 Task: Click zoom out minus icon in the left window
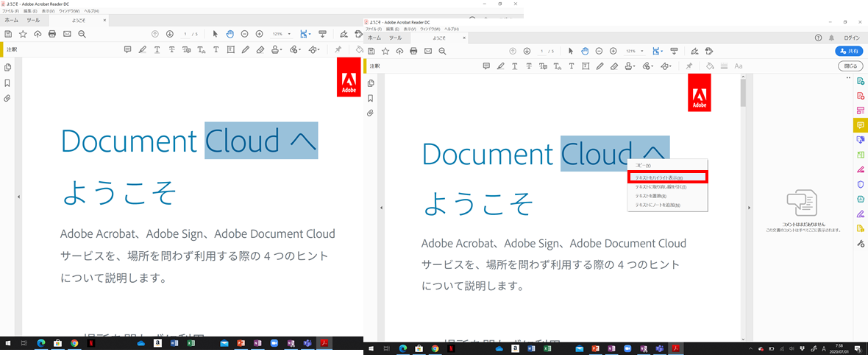245,34
